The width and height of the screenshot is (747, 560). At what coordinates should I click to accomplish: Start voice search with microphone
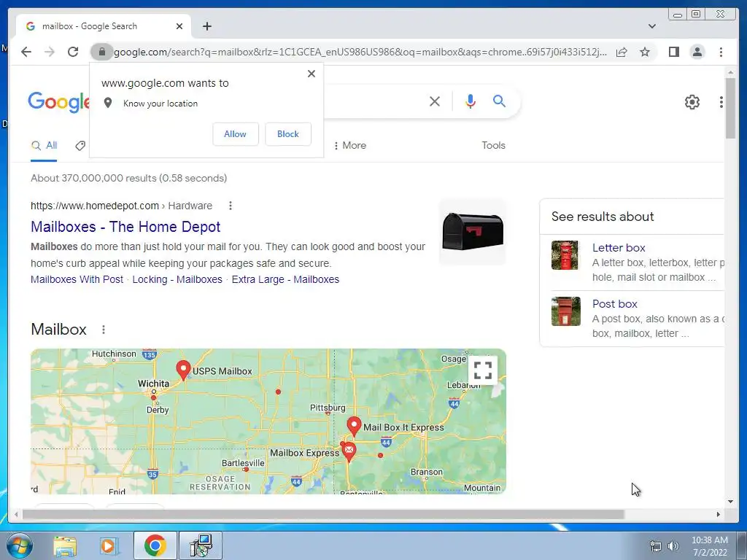pyautogui.click(x=471, y=101)
